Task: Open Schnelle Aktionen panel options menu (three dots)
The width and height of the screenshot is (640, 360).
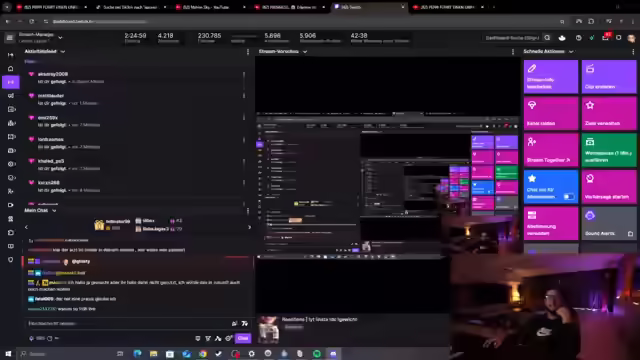Action: (x=633, y=52)
